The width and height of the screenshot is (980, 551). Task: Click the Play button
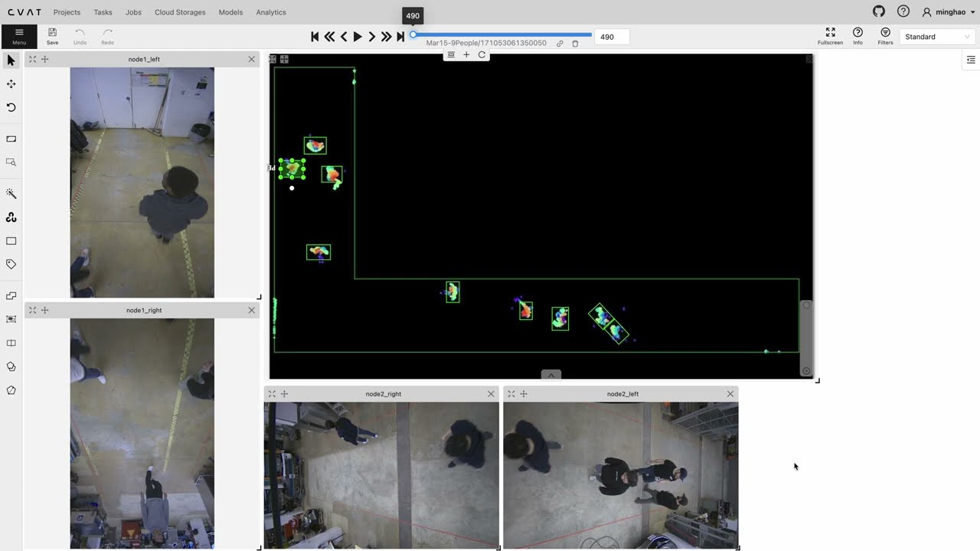coord(358,37)
